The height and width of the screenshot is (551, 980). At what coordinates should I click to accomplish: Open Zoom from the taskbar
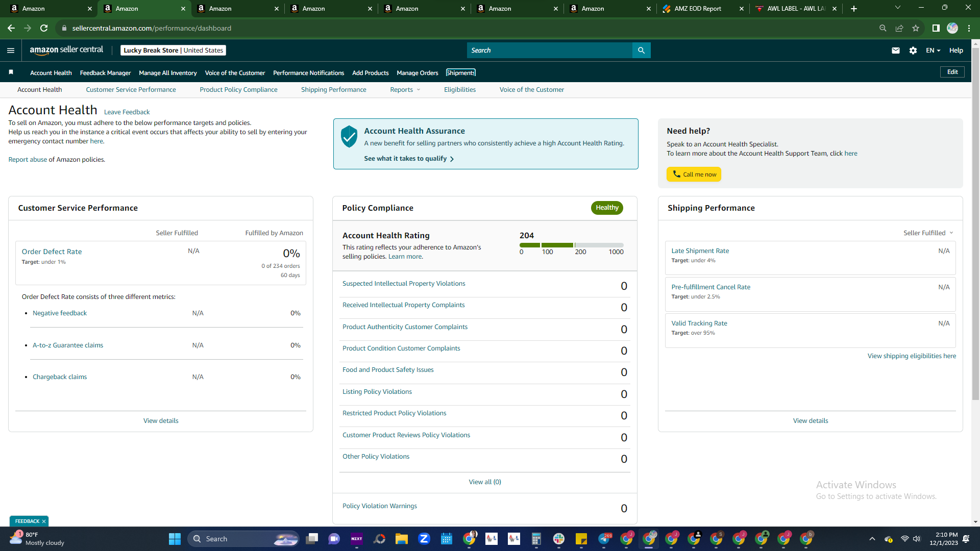(424, 539)
